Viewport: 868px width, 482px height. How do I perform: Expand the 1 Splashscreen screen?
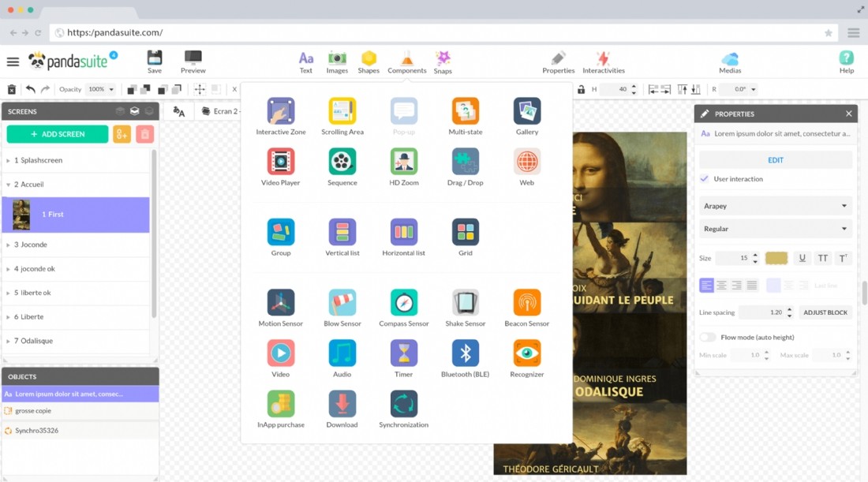[9, 160]
